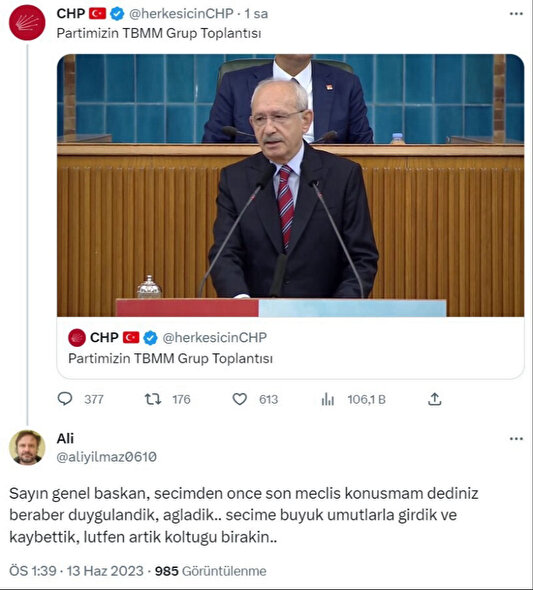
Task: Open @aliyilmaz0610 profile handle
Action: pyautogui.click(x=106, y=457)
